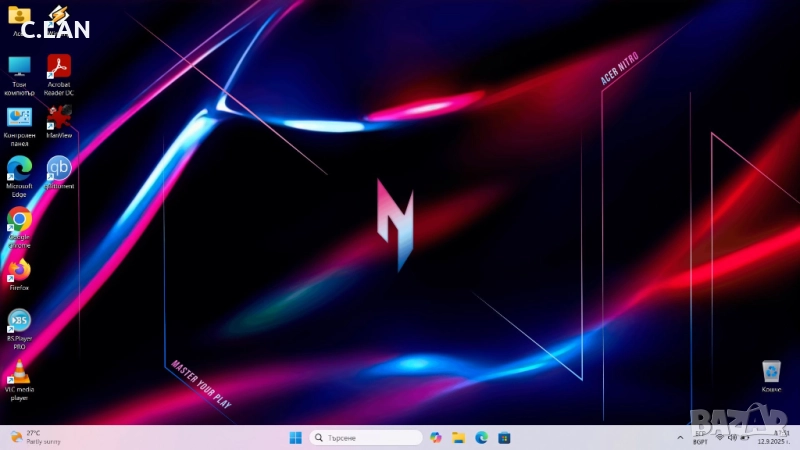Click the taskbar search box
The width and height of the screenshot is (800, 450).
[366, 438]
